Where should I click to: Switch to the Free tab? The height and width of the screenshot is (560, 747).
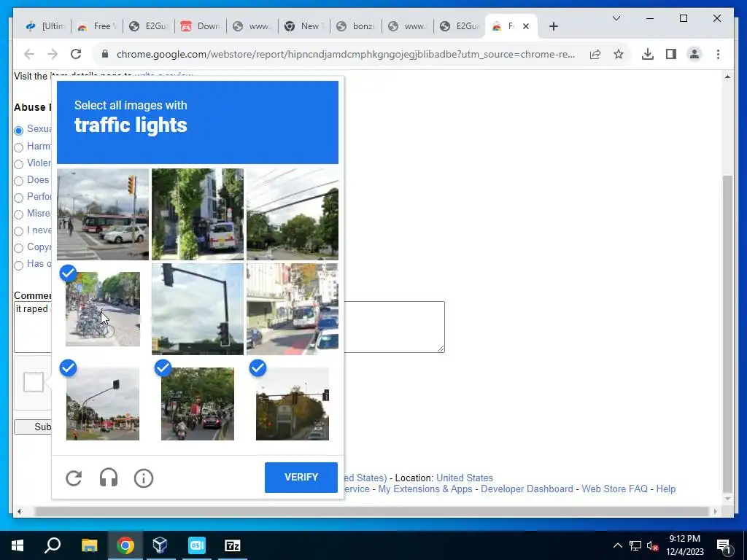point(97,26)
